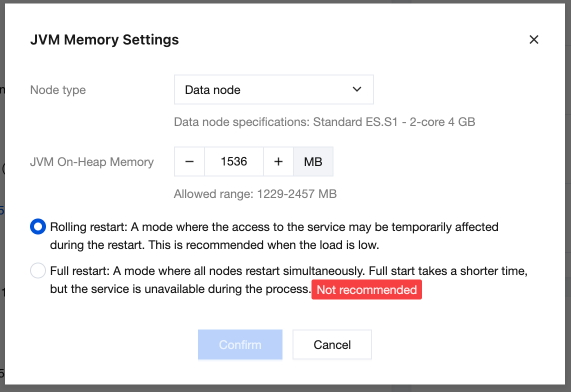
Task: Click the JVM Memory Settings title
Action: [x=104, y=39]
